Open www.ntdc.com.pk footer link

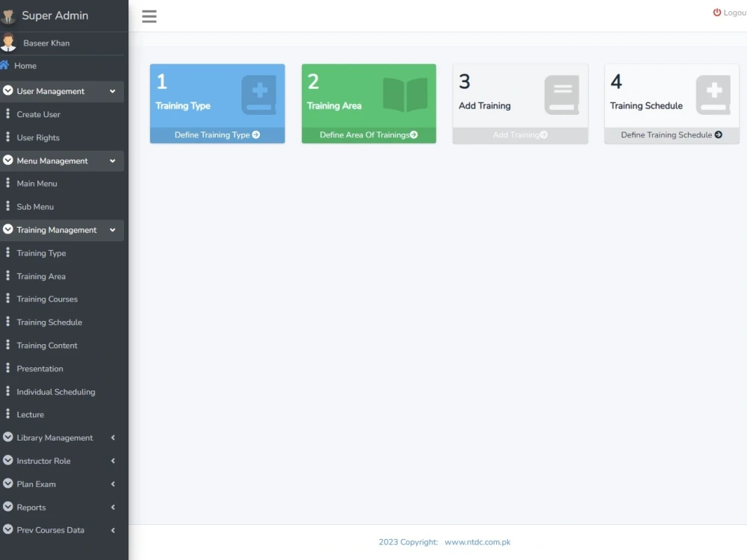[477, 542]
